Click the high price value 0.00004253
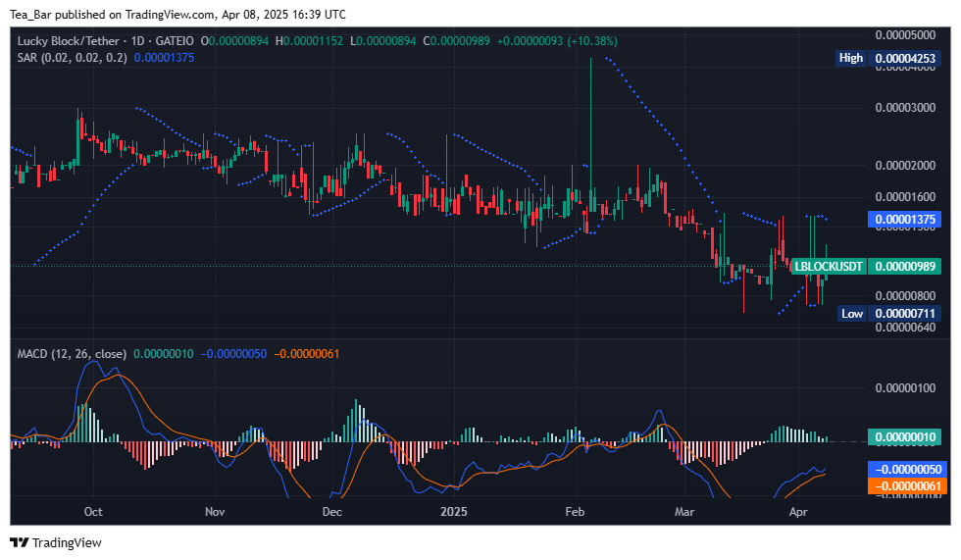This screenshot has height=560, width=961. click(904, 58)
